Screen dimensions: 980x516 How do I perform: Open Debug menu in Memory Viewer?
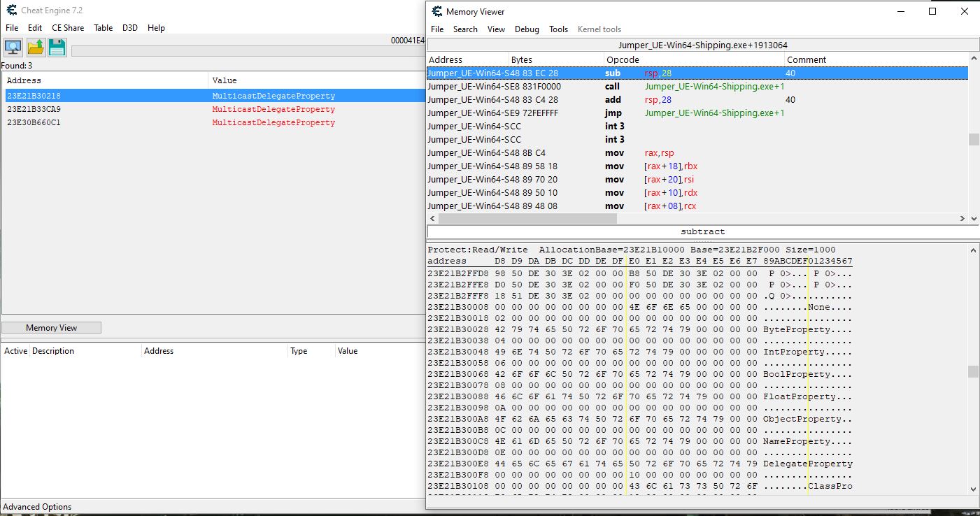click(x=527, y=29)
